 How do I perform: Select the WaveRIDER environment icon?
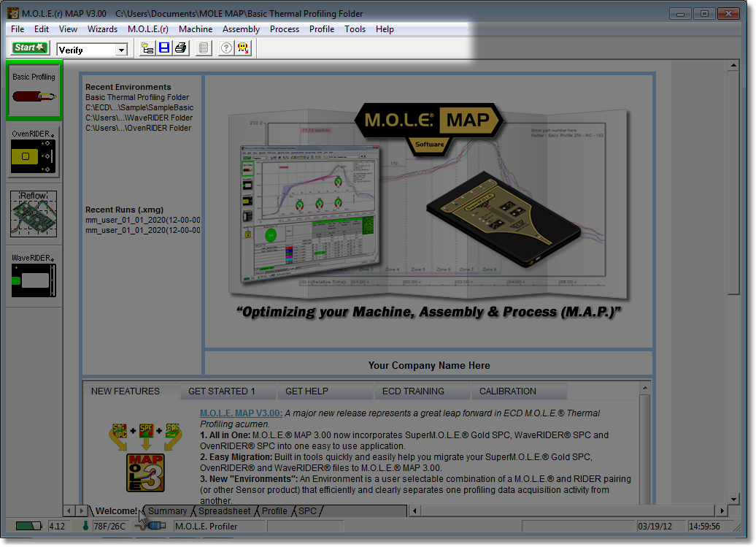(34, 275)
